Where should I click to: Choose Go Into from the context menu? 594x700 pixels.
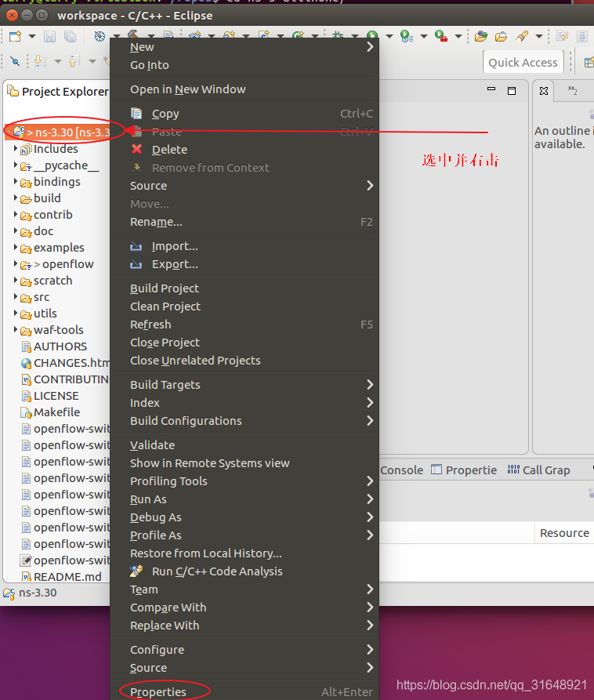(x=244, y=65)
